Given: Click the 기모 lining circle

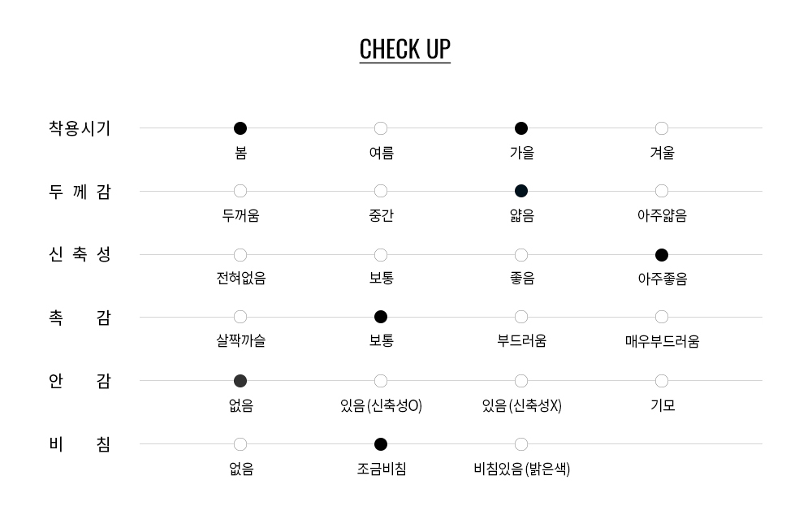Looking at the screenshot, I should click(x=661, y=381).
